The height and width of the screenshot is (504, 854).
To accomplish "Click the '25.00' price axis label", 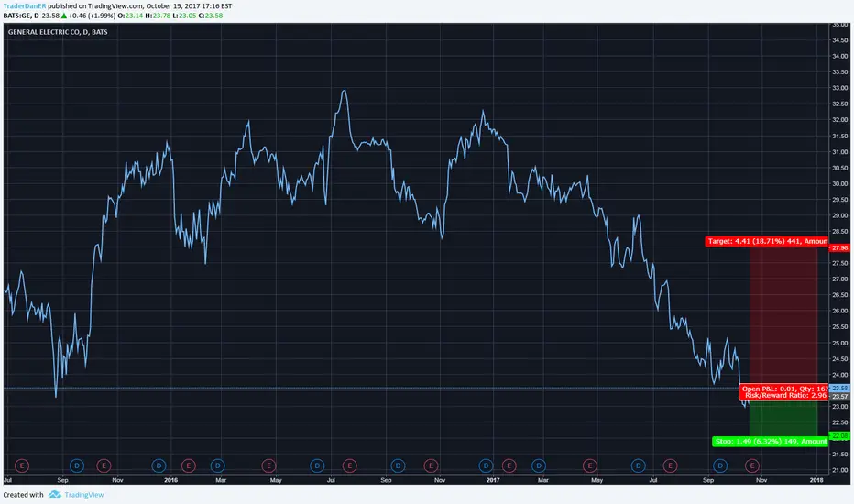I will coord(839,344).
